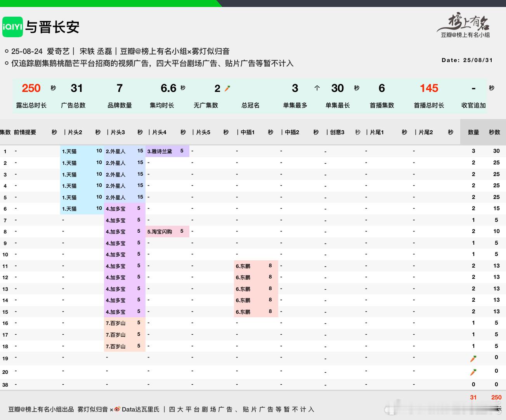Click the line starting 25-08-24 爱奇艺
Image resolution: width=506 pixels, height=420 pixels.
pyautogui.click(x=120, y=51)
